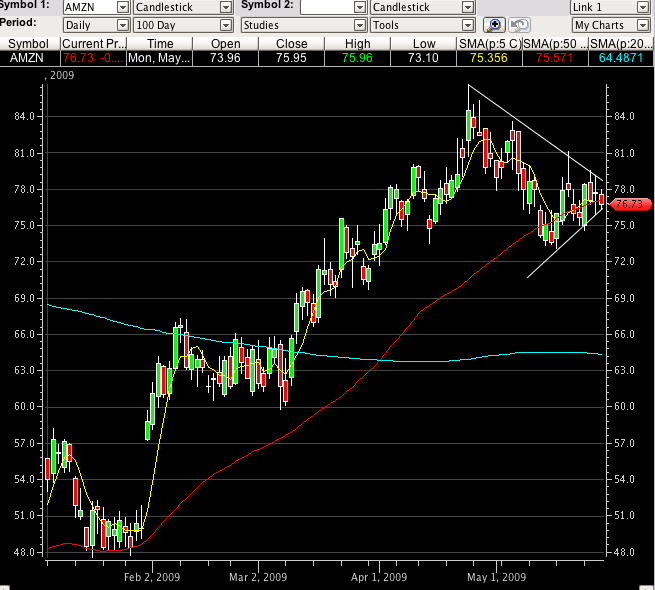
Task: Click the Symbol column header
Action: pos(30,43)
